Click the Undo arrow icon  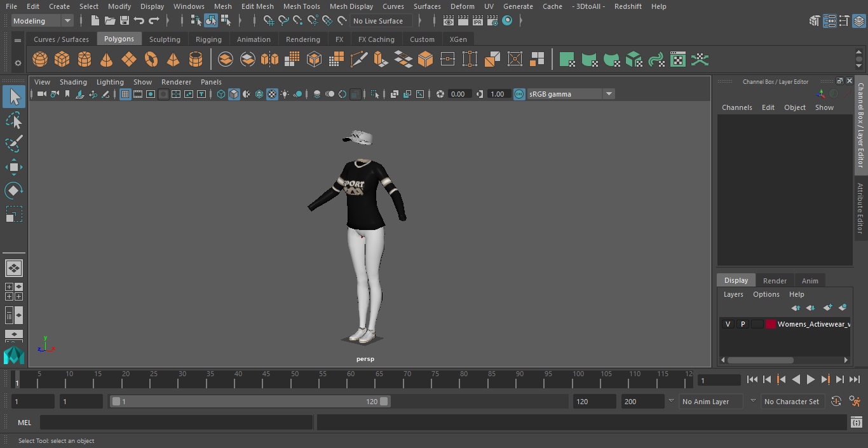point(139,21)
